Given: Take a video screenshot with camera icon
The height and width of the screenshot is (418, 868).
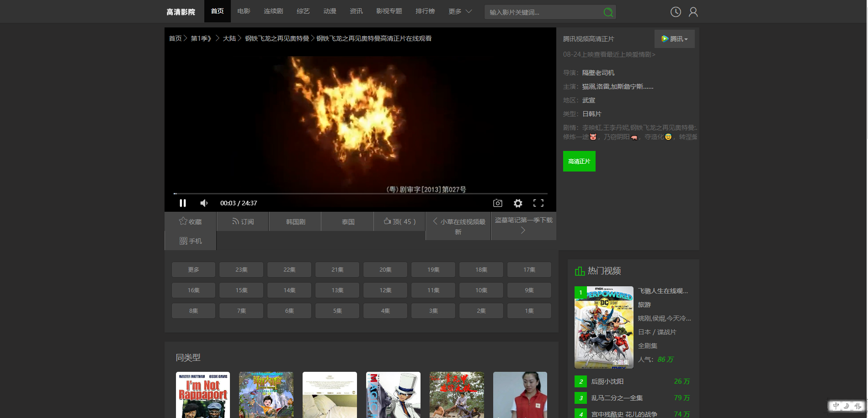Looking at the screenshot, I should [497, 203].
